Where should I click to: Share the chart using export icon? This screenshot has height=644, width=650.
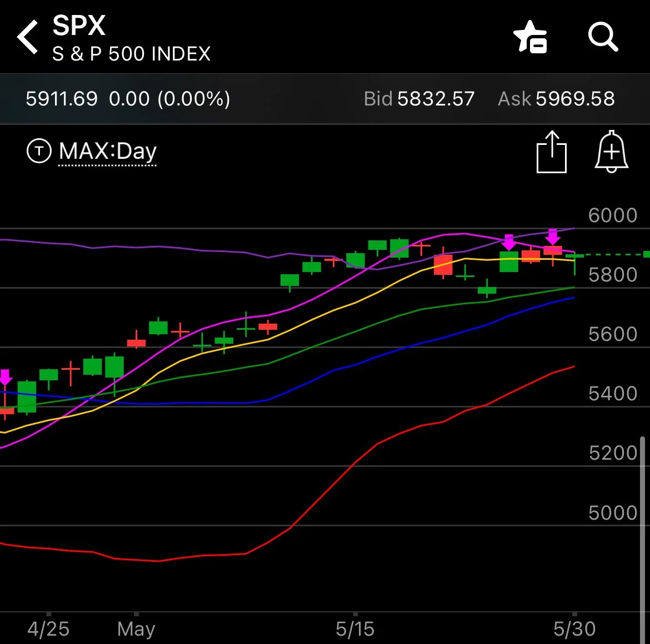click(x=551, y=152)
